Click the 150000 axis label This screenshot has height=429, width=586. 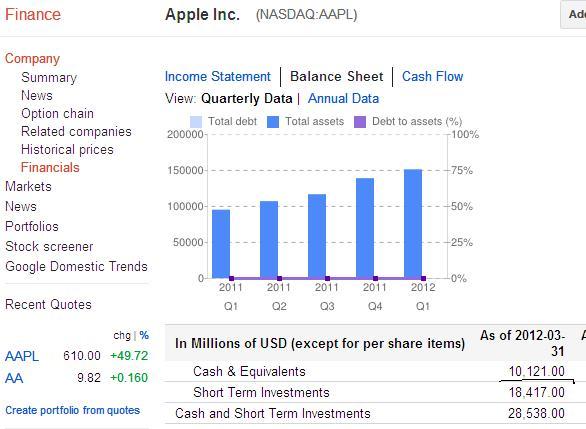[185, 170]
